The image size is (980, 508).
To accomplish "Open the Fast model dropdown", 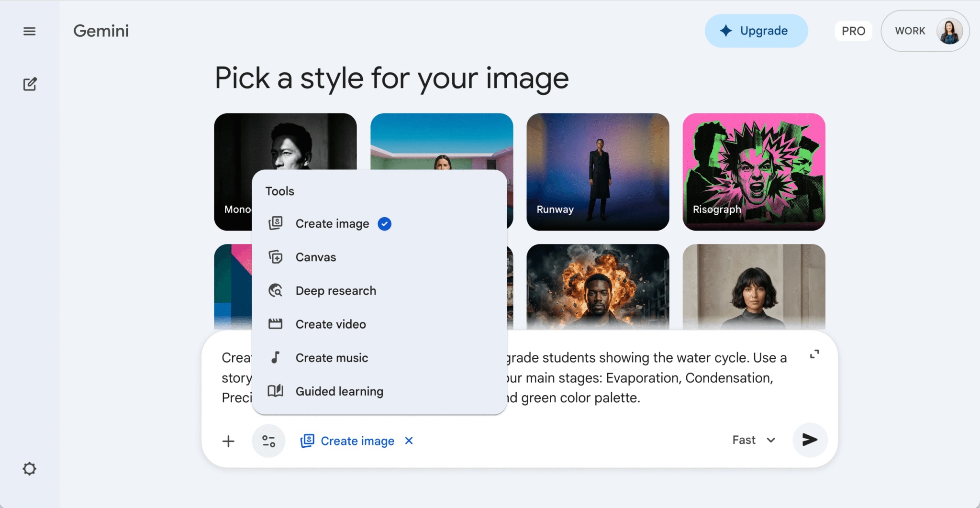I will 754,440.
